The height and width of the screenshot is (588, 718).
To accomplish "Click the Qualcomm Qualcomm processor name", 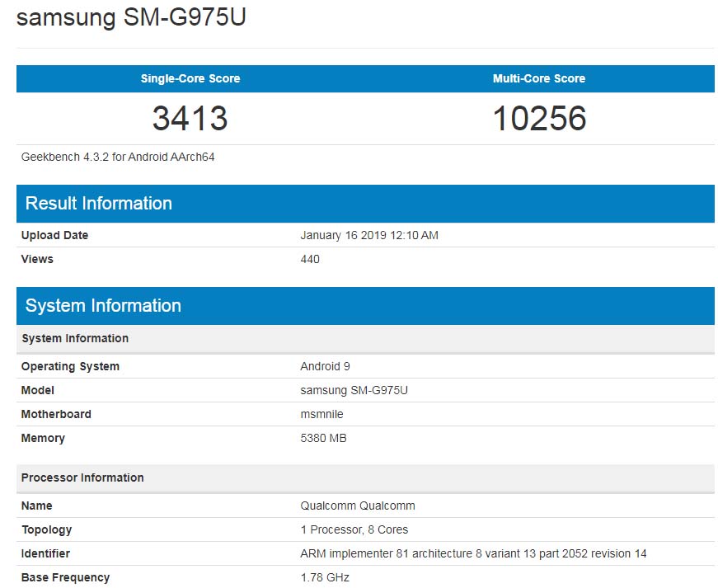I will coord(358,506).
